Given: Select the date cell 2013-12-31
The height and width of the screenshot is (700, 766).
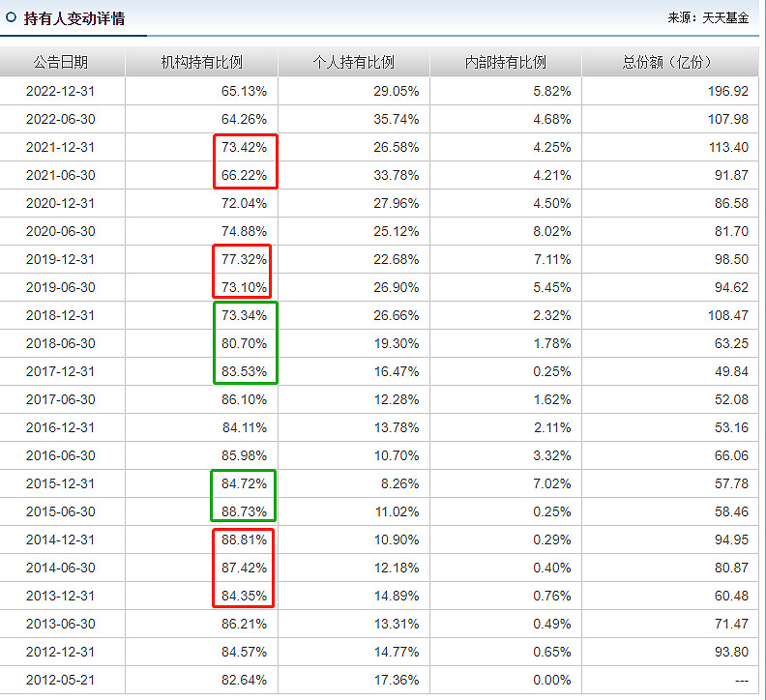Looking at the screenshot, I should pyautogui.click(x=61, y=596).
